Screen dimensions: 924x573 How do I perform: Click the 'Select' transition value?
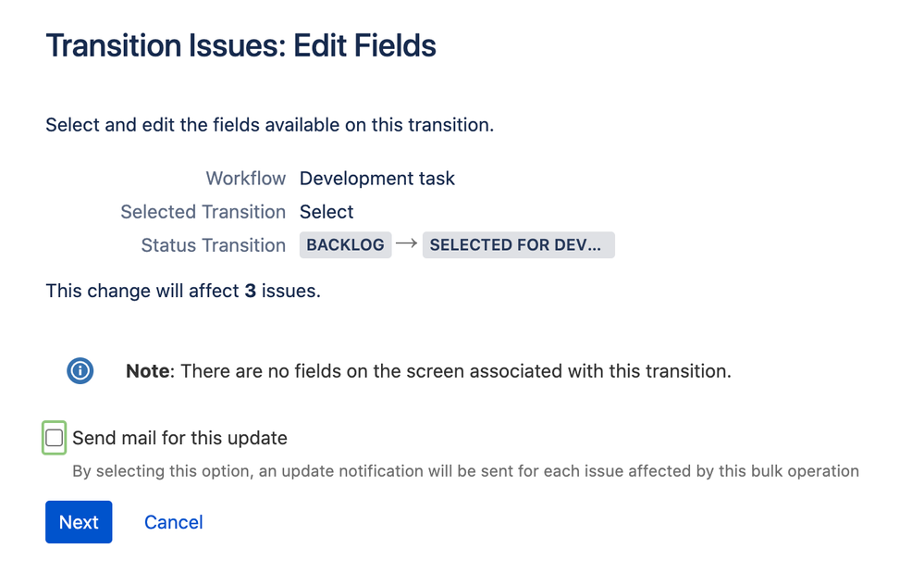[326, 212]
